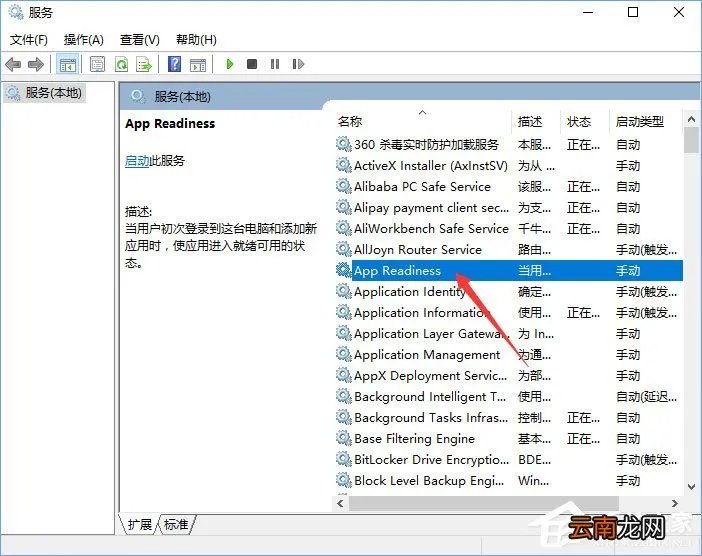Click the horizontal scrollbar left arrow

[x=340, y=504]
